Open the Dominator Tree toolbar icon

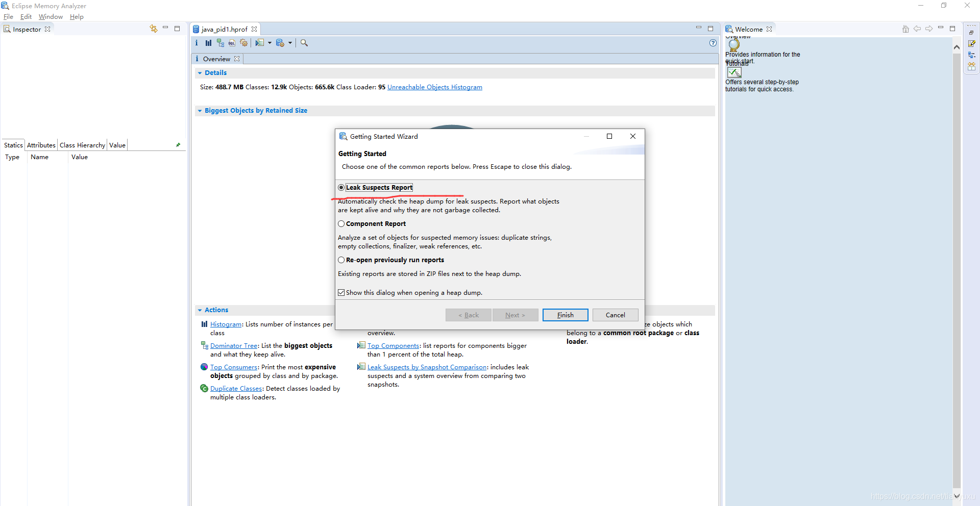(220, 43)
